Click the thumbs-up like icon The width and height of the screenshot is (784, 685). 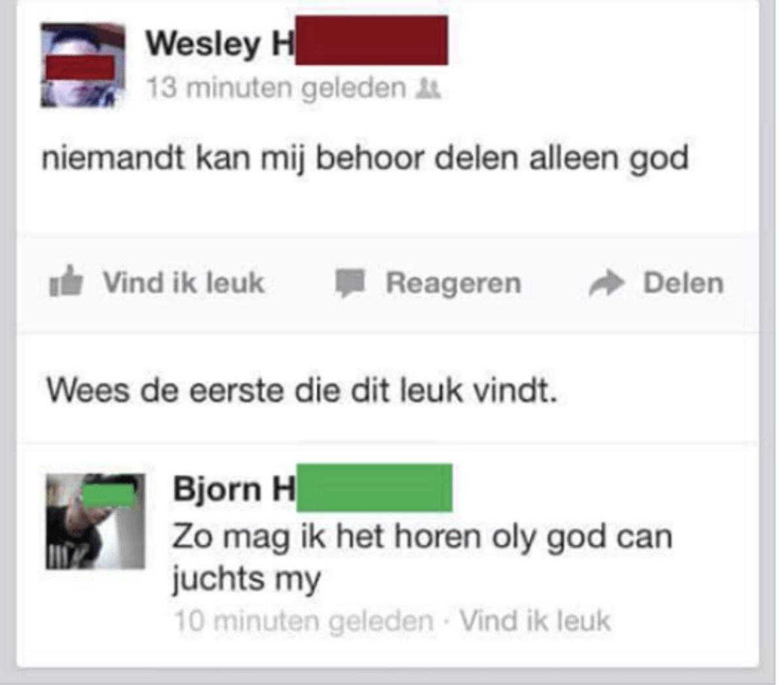click(x=66, y=282)
